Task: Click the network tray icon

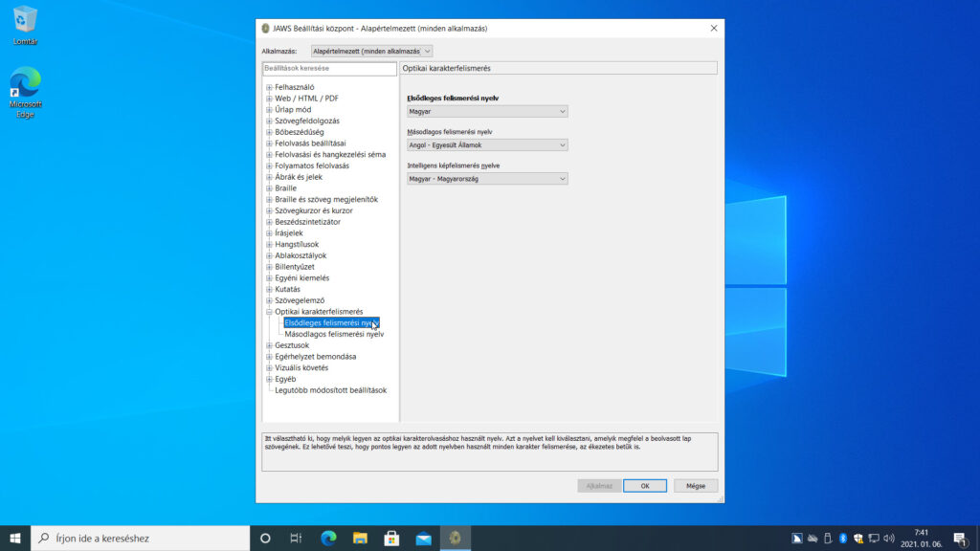Action: coord(874,538)
